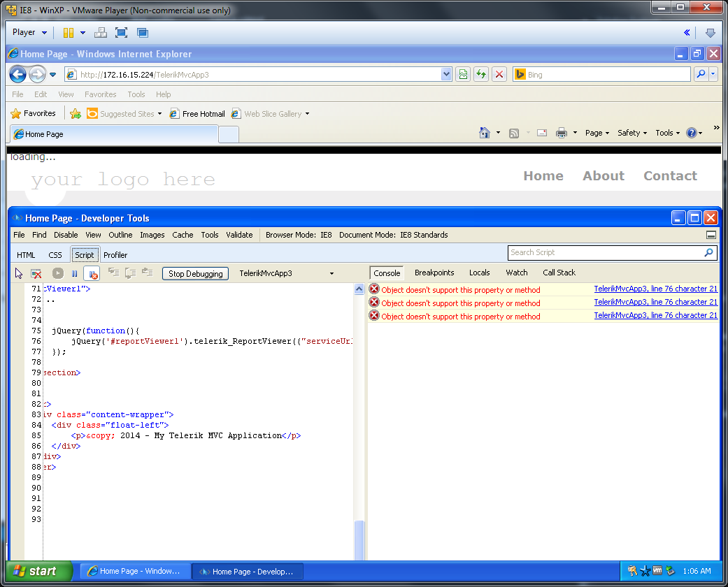Click the Contact link on the web page
The image size is (728, 587).
(670, 176)
